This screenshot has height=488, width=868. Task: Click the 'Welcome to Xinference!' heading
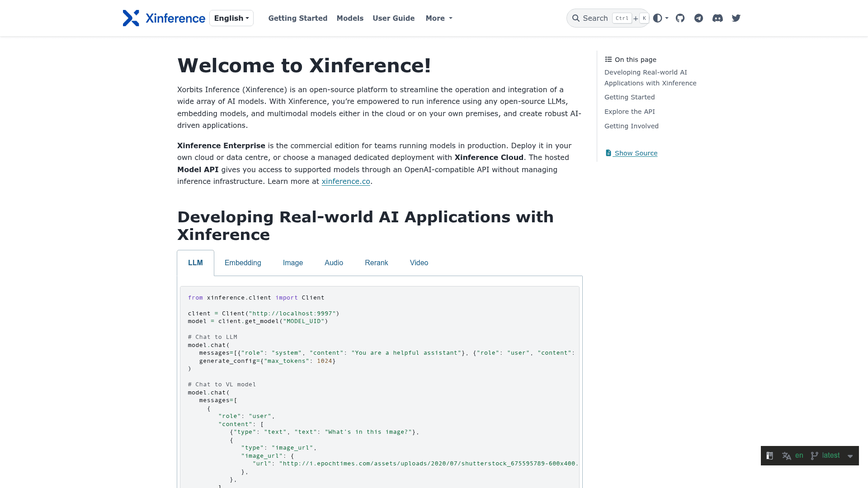pyautogui.click(x=304, y=66)
